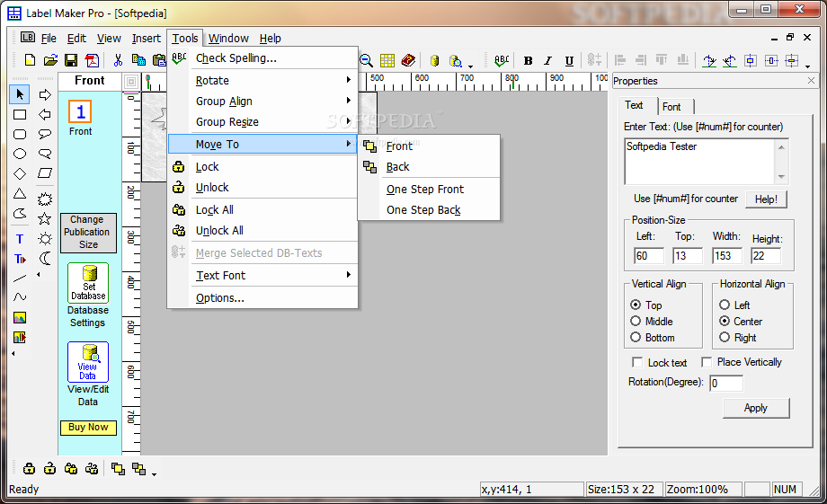Viewport: 827px width, 504px height.
Task: Click the bottom bar bring-to-front icon
Action: click(x=118, y=469)
